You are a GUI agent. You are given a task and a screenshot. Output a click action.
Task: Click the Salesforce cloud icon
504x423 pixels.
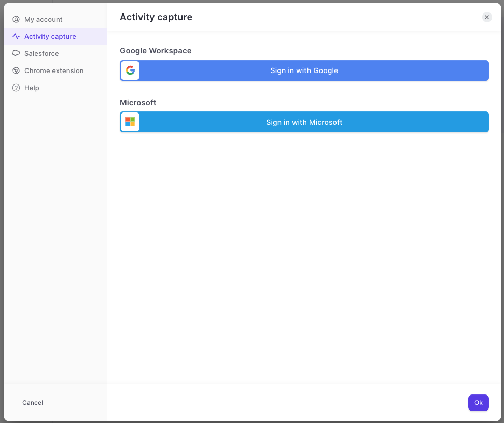16,53
